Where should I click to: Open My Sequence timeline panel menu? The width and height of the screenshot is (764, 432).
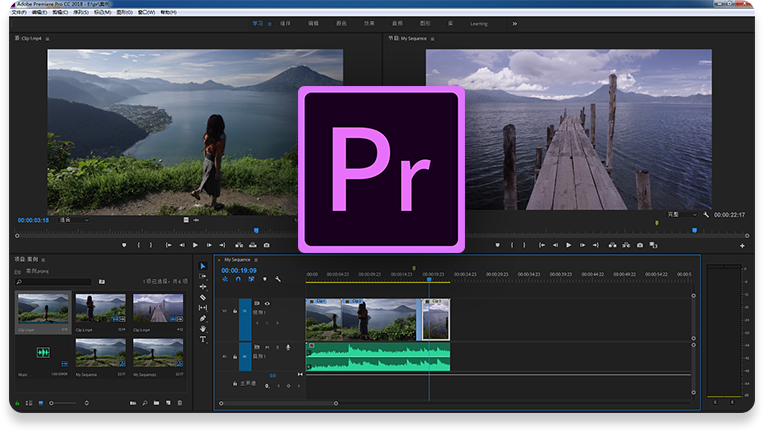(256, 260)
